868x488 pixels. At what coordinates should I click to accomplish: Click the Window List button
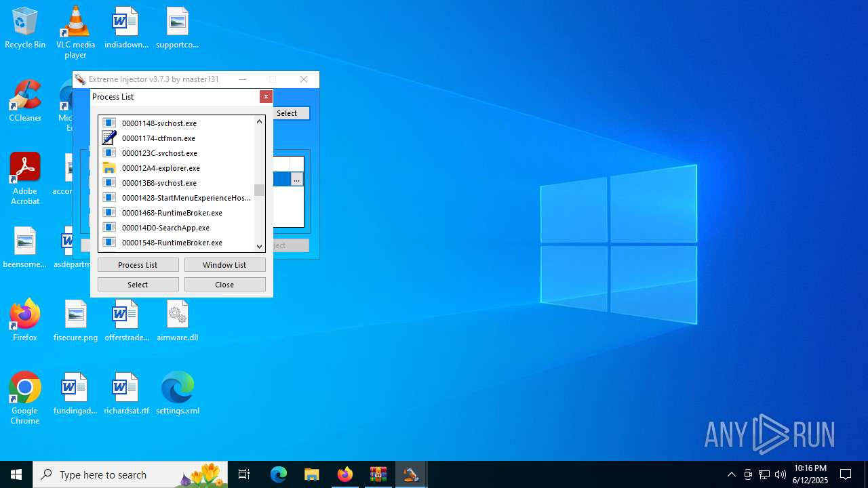point(224,265)
